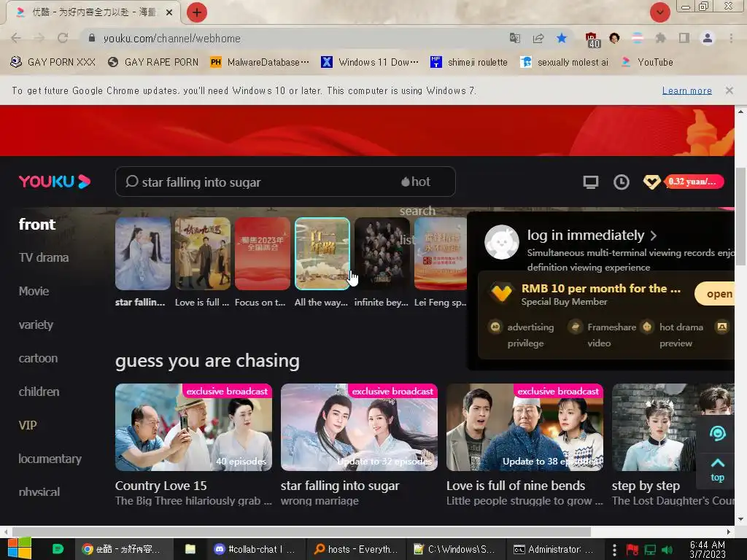
Task: Open hosts Everything taskbar item
Action: pyautogui.click(x=356, y=549)
